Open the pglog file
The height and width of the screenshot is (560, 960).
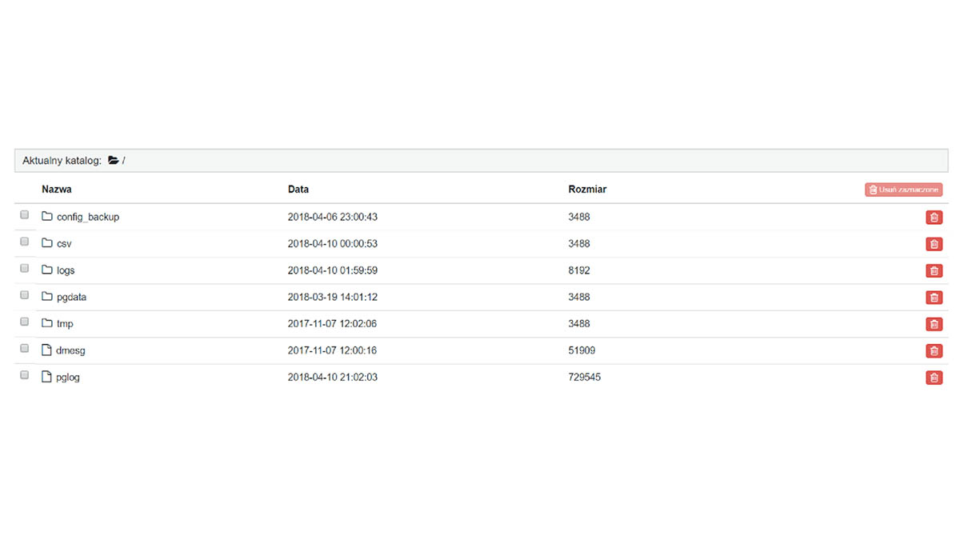click(x=68, y=378)
